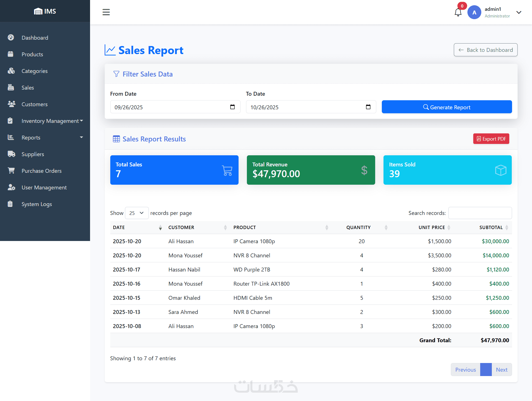Open the From Date calendar picker icon
Viewport: 532px width, 401px height.
point(232,107)
